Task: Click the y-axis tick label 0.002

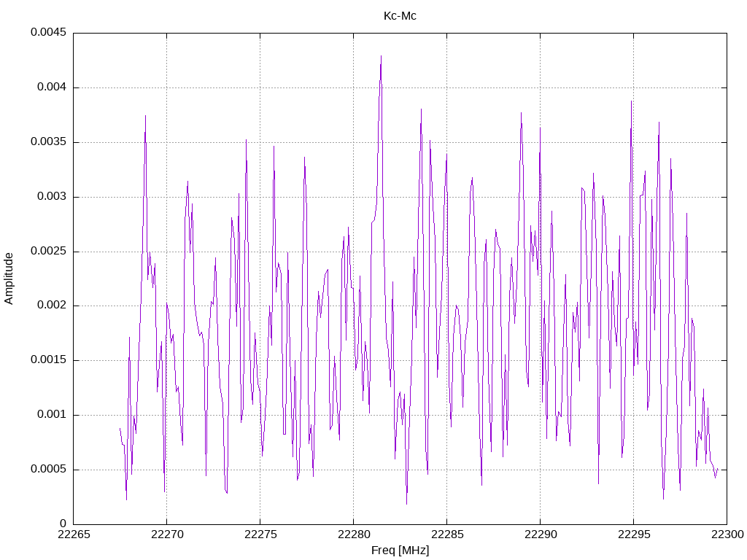Action: pos(52,306)
